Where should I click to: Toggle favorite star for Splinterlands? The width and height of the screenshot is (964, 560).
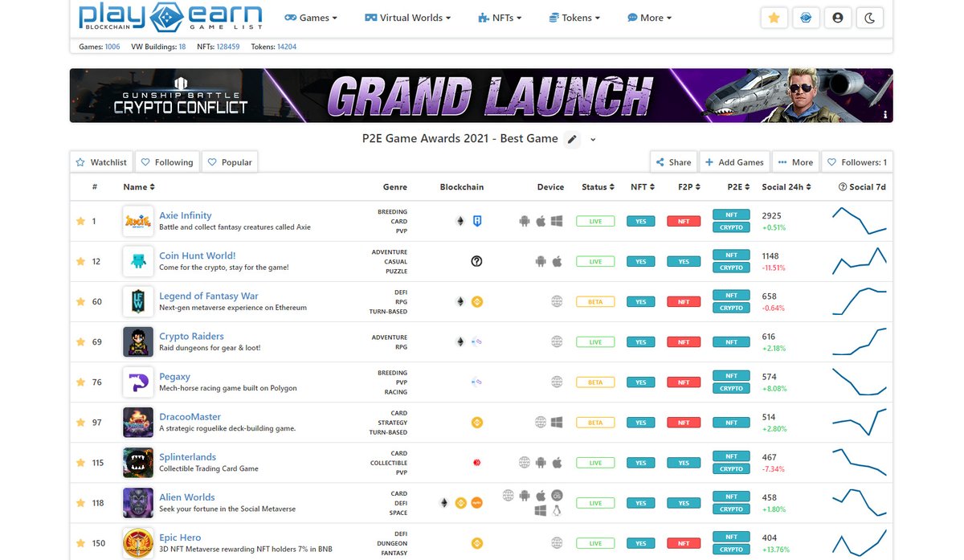(x=80, y=463)
